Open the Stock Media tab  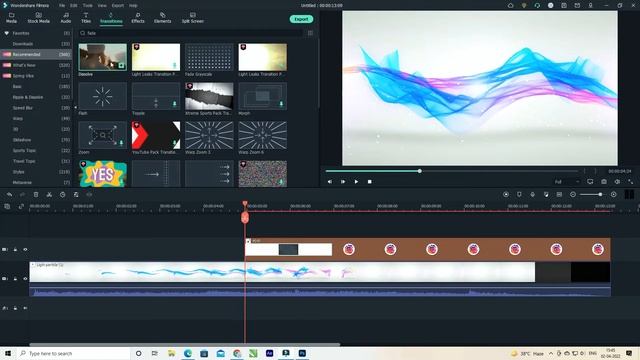point(38,18)
